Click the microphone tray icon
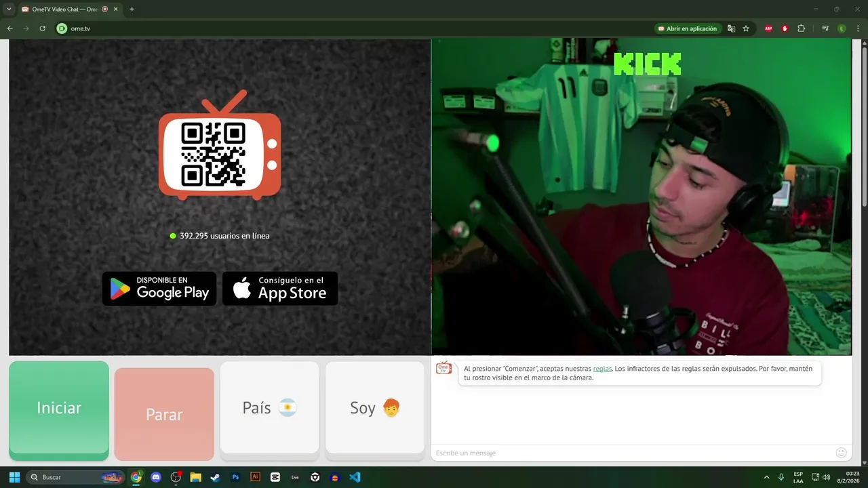Screen dimensions: 868x488 782,477
